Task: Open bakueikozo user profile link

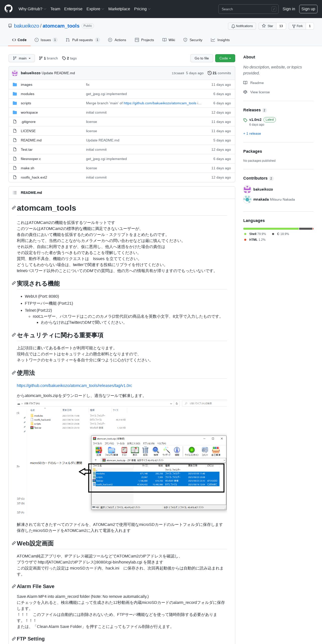Action: [27, 26]
